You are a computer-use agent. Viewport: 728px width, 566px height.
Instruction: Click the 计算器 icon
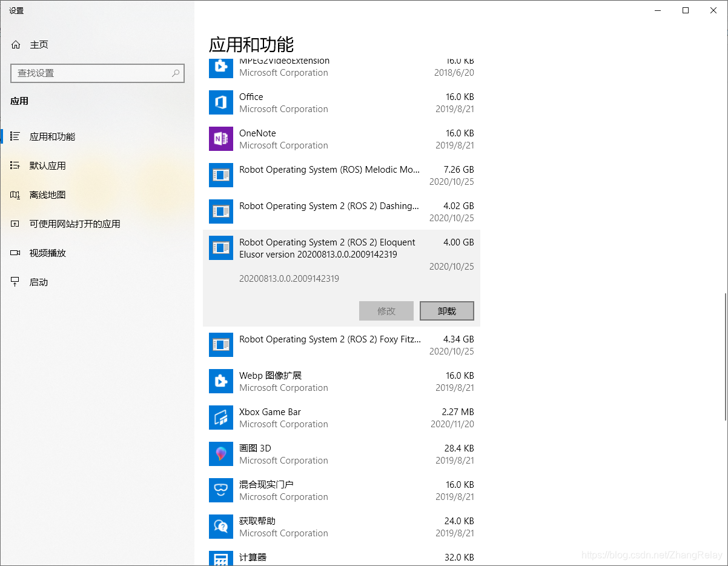[x=221, y=558]
